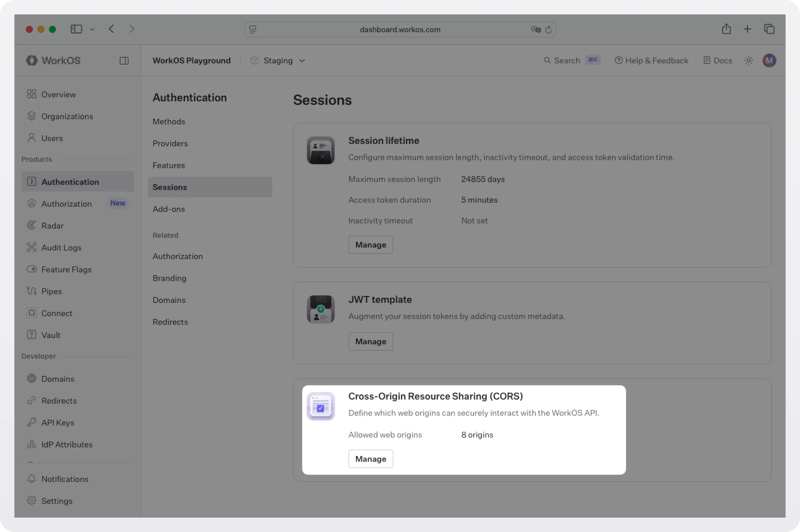Open Radar from the Products sidebar
Image resolution: width=800 pixels, height=532 pixels.
click(53, 225)
